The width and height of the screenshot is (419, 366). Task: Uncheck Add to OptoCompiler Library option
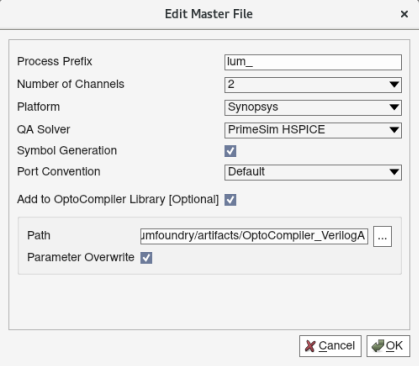[230, 200]
